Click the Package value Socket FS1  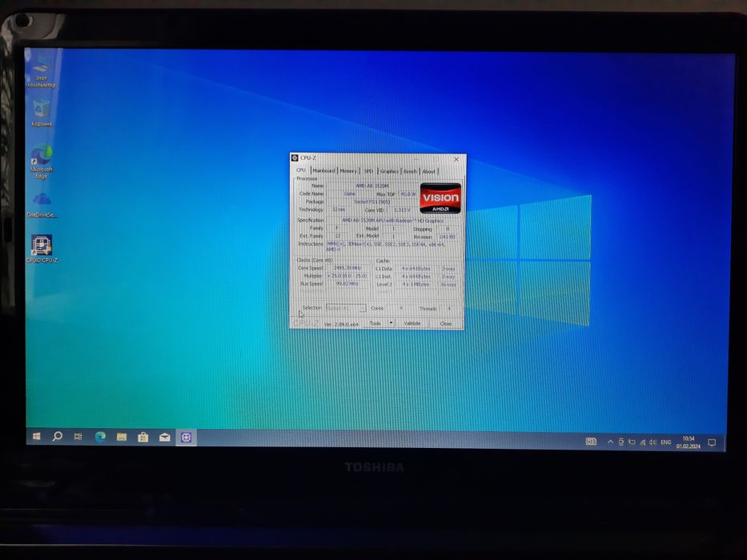[372, 202]
